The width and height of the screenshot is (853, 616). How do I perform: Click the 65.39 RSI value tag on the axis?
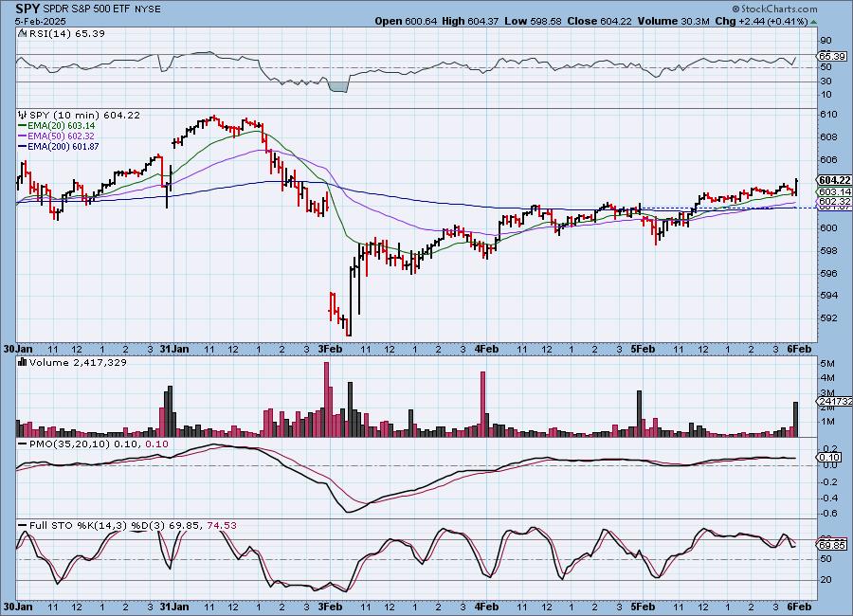(831, 56)
